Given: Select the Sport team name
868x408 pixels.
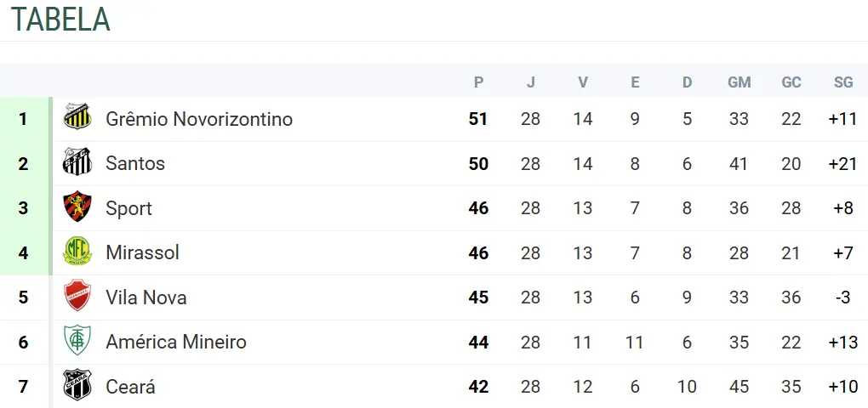Looking at the screenshot, I should pos(128,208).
